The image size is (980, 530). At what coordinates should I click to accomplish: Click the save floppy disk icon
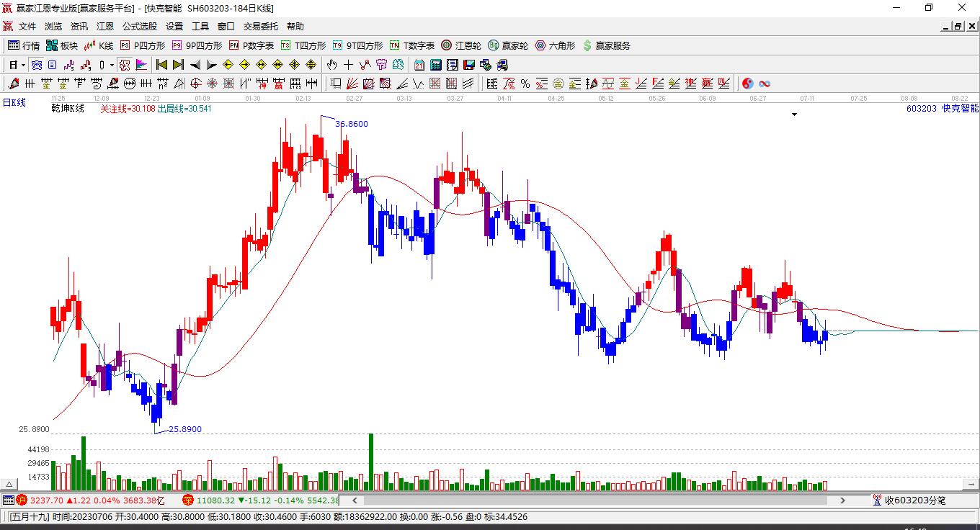click(469, 65)
